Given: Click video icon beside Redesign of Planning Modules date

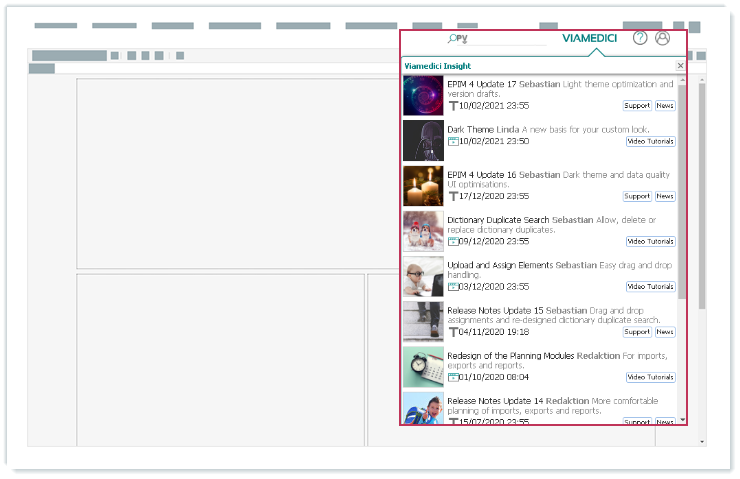Looking at the screenshot, I should (453, 377).
